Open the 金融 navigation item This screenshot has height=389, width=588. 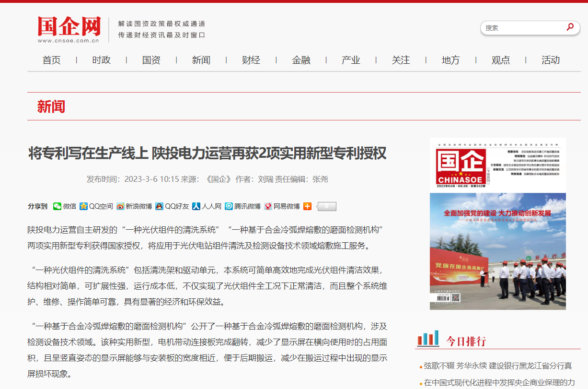pos(301,60)
